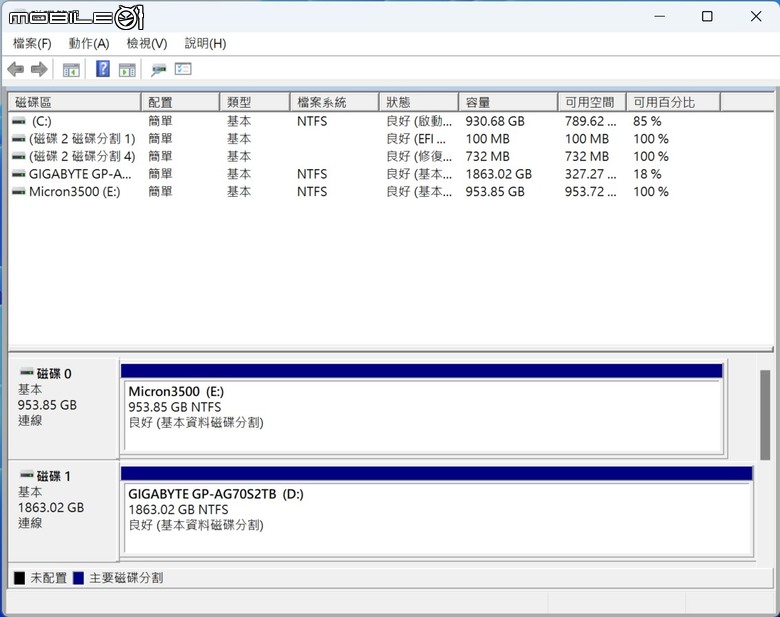This screenshot has height=617, width=780.
Task: Click the connect/refresh disk toolbar icon
Action: (159, 70)
